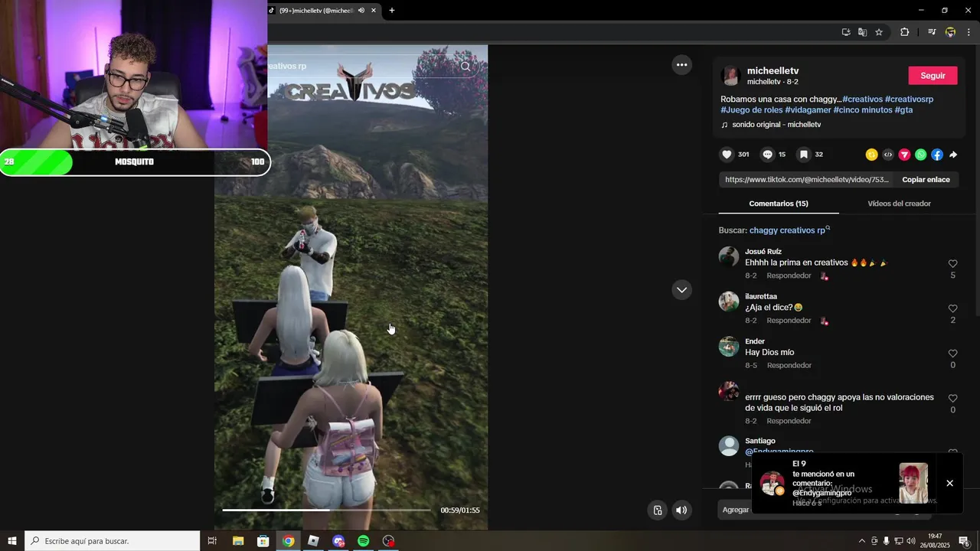Open the Windows Start menu
Image resolution: width=980 pixels, height=551 pixels.
[x=12, y=541]
